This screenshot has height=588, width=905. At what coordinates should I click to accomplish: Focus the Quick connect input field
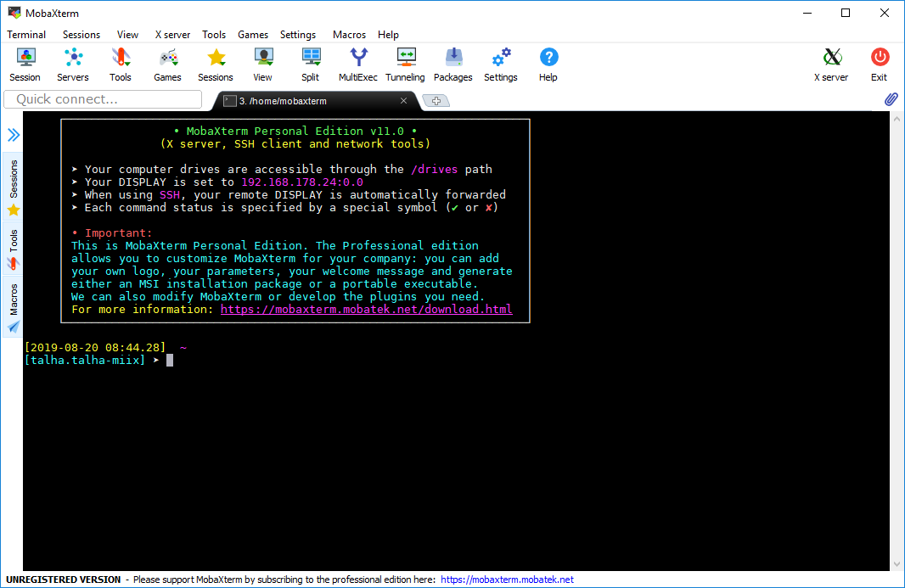pyautogui.click(x=103, y=99)
